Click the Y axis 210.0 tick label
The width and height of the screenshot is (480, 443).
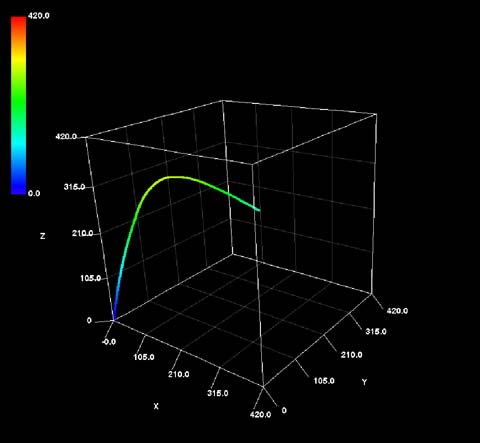352,355
